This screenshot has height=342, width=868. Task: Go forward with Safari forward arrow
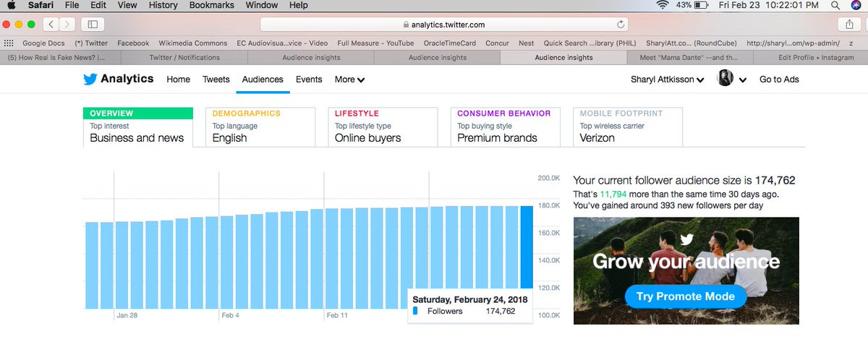pos(67,25)
